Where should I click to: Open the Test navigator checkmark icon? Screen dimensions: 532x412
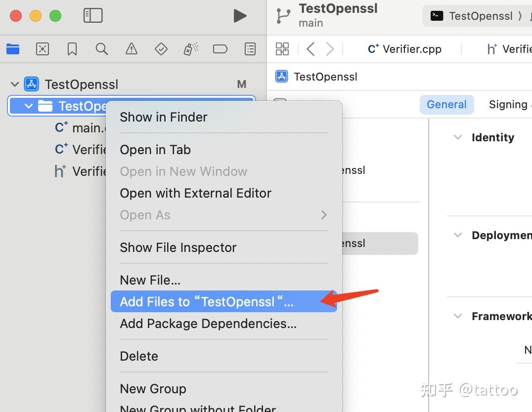point(161,49)
